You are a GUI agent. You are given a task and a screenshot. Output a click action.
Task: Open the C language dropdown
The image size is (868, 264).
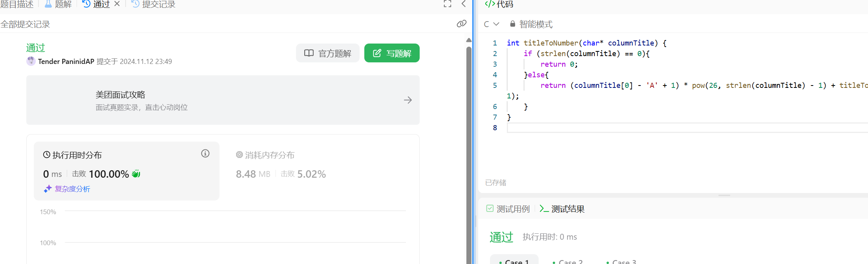pyautogui.click(x=491, y=24)
